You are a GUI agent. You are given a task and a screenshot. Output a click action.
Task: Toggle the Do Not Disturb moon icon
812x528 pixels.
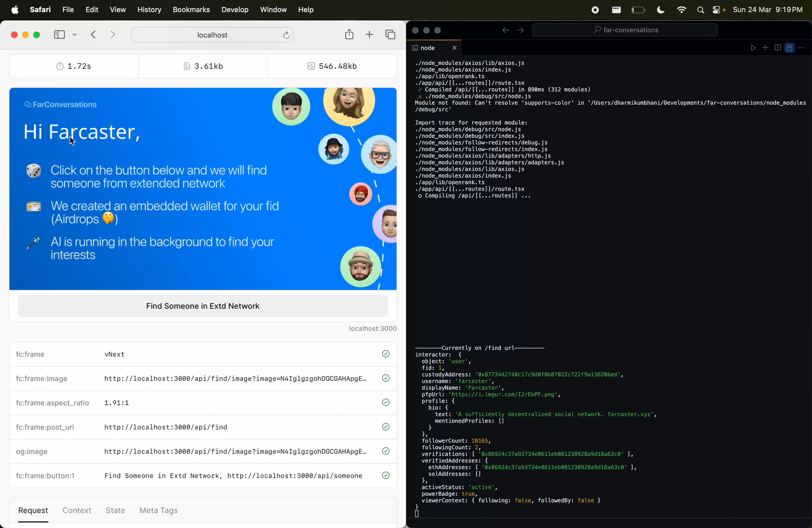(x=661, y=10)
